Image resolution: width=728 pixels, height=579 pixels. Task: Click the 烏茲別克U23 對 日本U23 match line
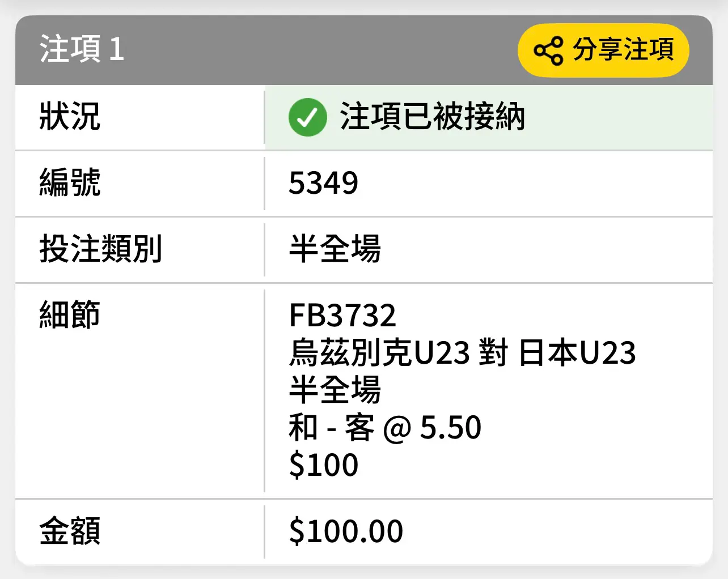point(462,352)
